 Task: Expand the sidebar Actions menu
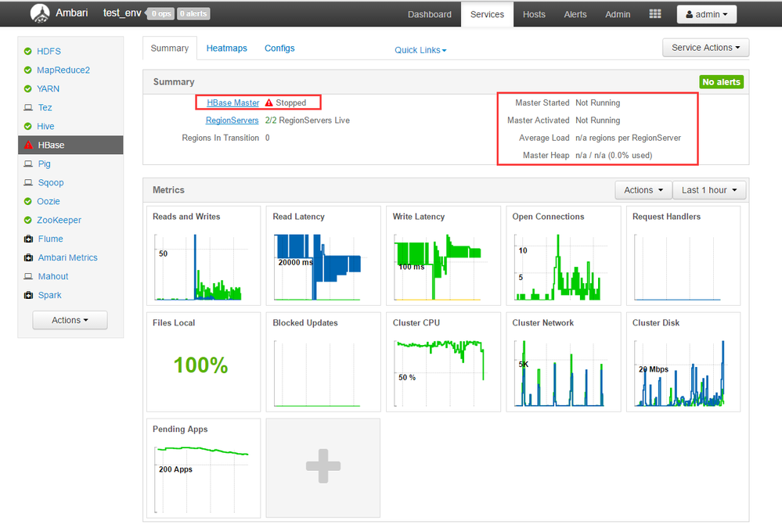coord(70,320)
